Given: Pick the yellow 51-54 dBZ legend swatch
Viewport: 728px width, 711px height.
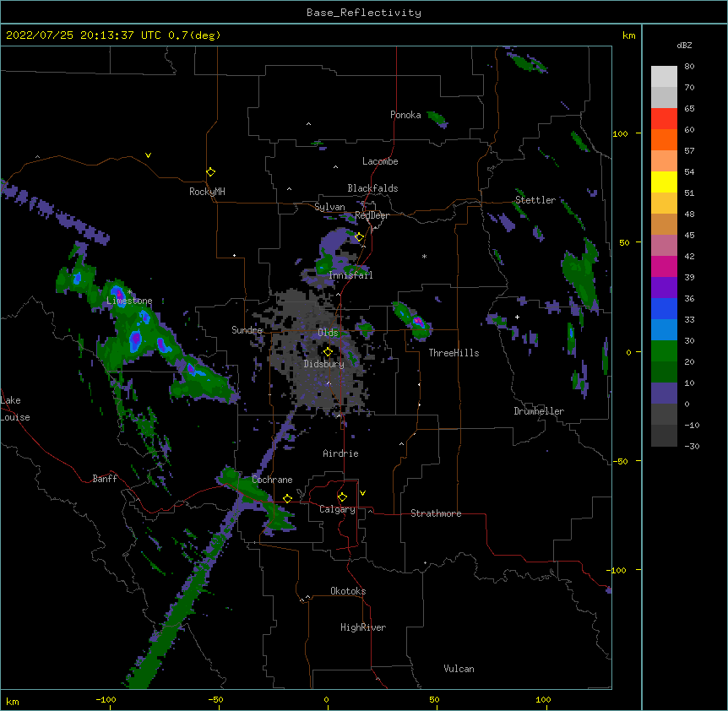Looking at the screenshot, I should click(x=664, y=182).
